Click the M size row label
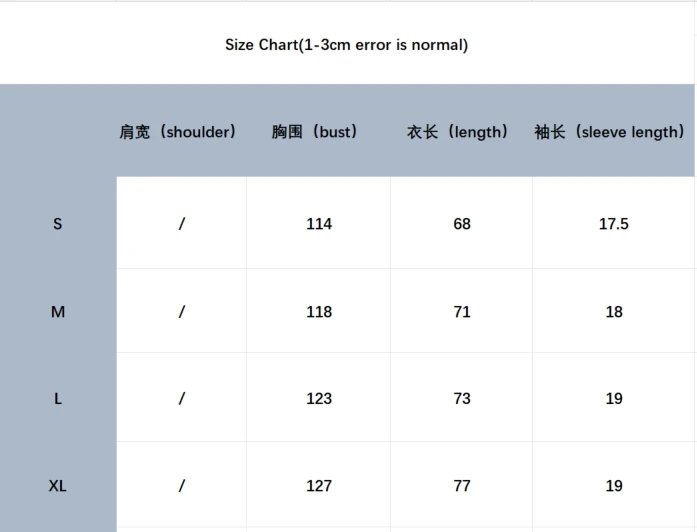Screen dimensions: 697x532 click(x=58, y=312)
